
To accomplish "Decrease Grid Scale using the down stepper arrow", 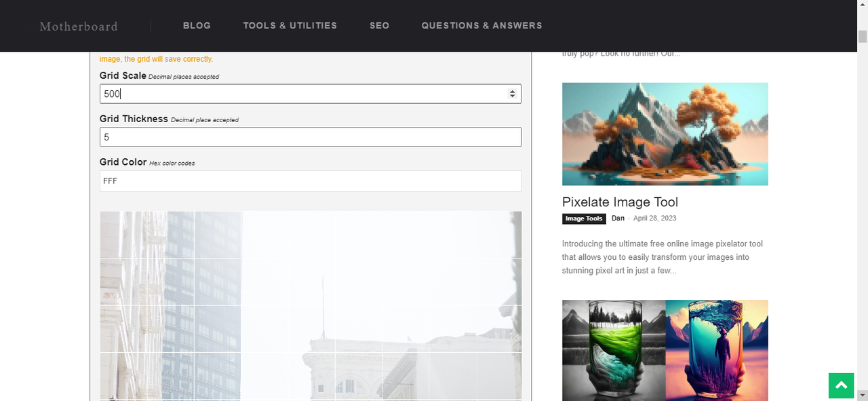I will [x=512, y=97].
